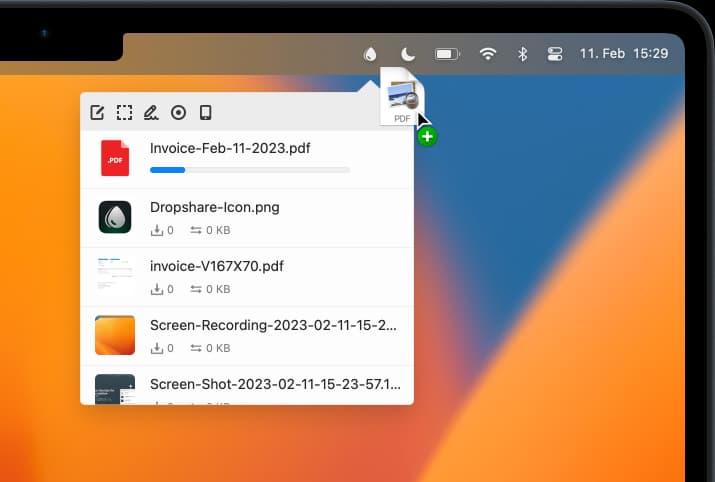Start the annotate and sign tool
715x482 pixels.
pyautogui.click(x=151, y=112)
